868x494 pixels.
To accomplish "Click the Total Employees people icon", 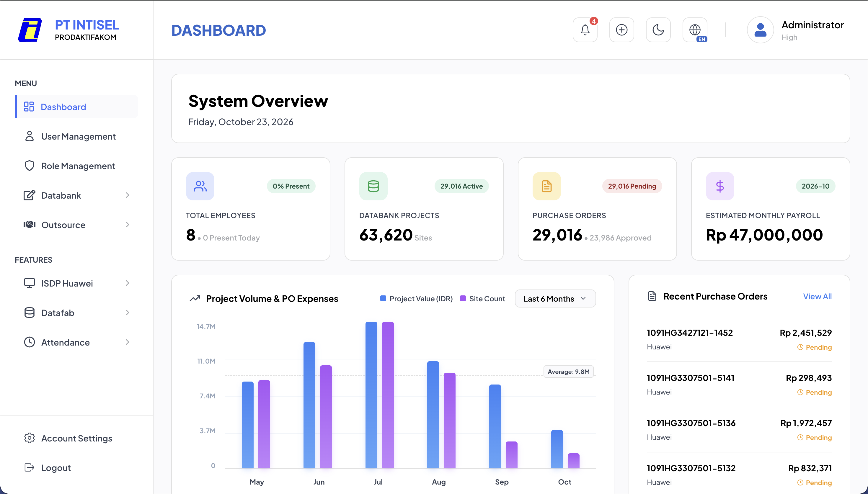I will [200, 186].
